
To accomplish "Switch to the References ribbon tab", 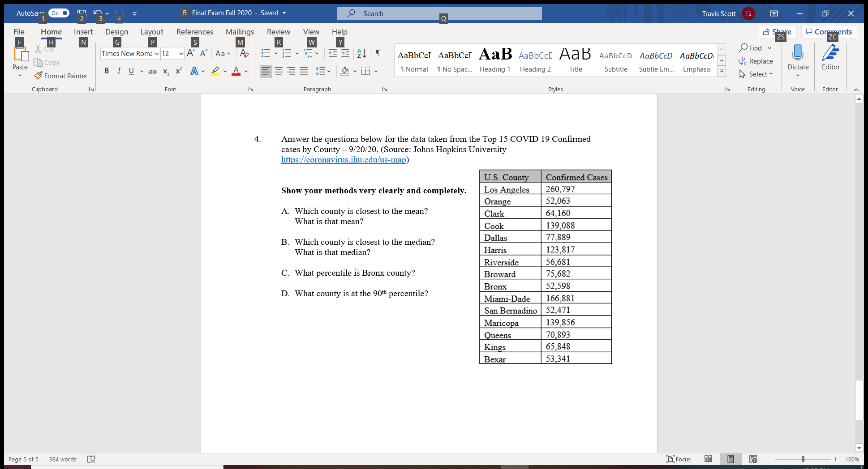I will tap(194, 32).
